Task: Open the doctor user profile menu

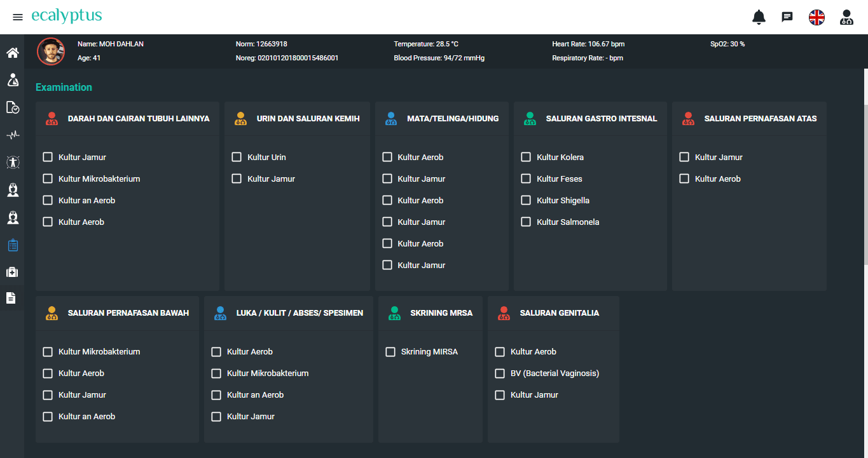Action: tap(846, 17)
